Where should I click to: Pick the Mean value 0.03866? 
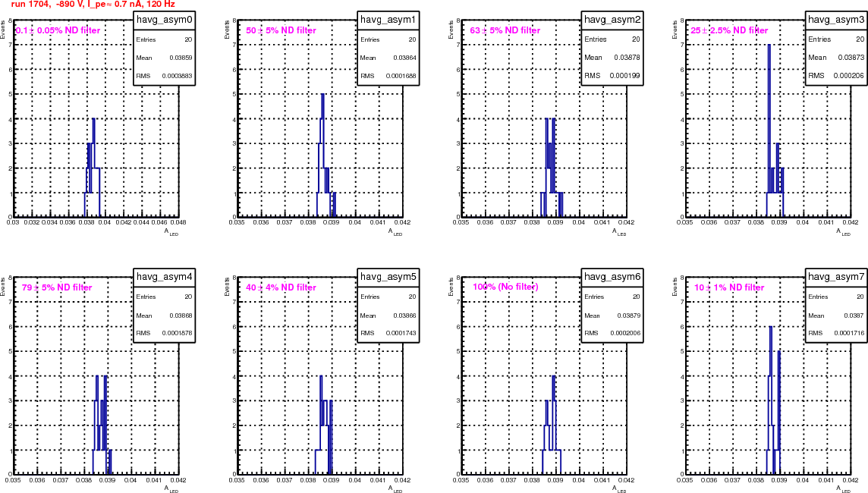tap(404, 316)
